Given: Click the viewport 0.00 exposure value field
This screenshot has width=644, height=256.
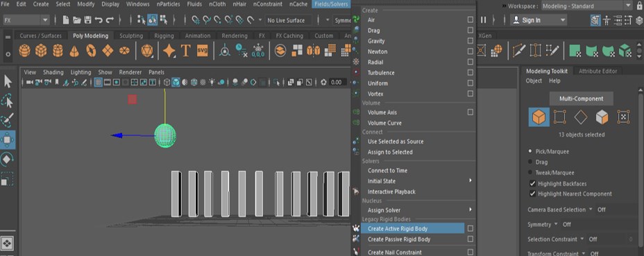Looking at the screenshot, I should [337, 82].
